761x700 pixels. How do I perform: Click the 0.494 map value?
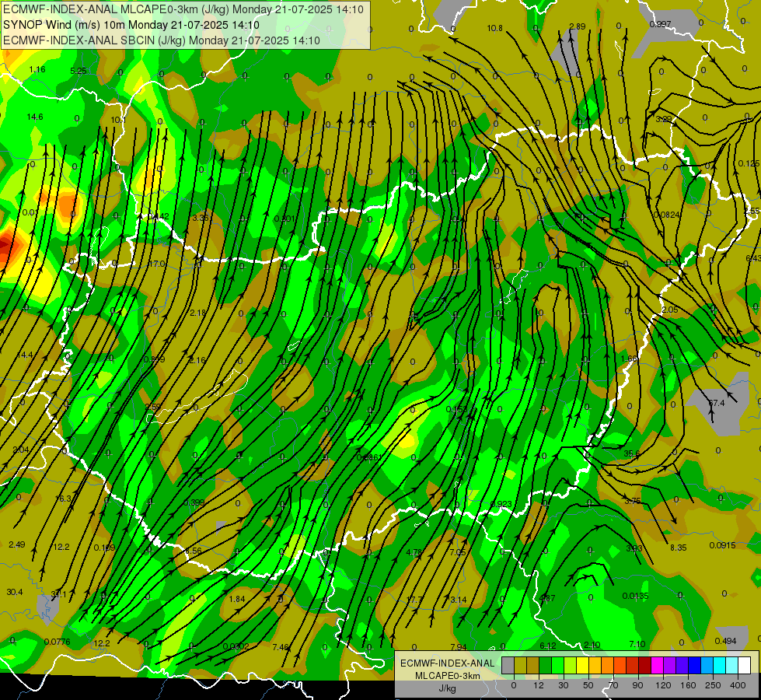725,642
